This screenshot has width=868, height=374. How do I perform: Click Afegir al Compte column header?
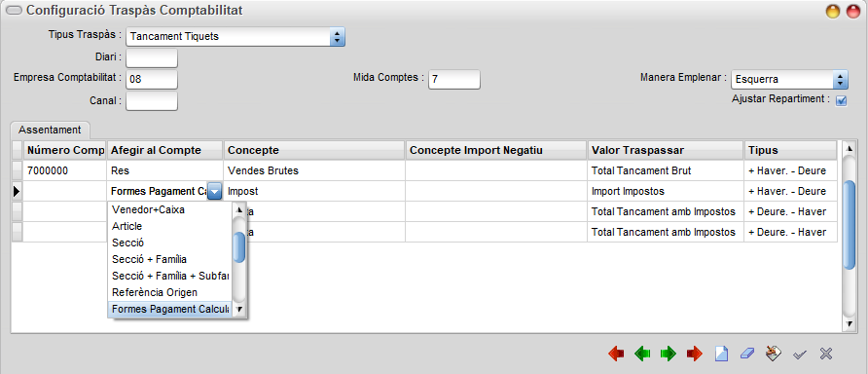tap(165, 151)
